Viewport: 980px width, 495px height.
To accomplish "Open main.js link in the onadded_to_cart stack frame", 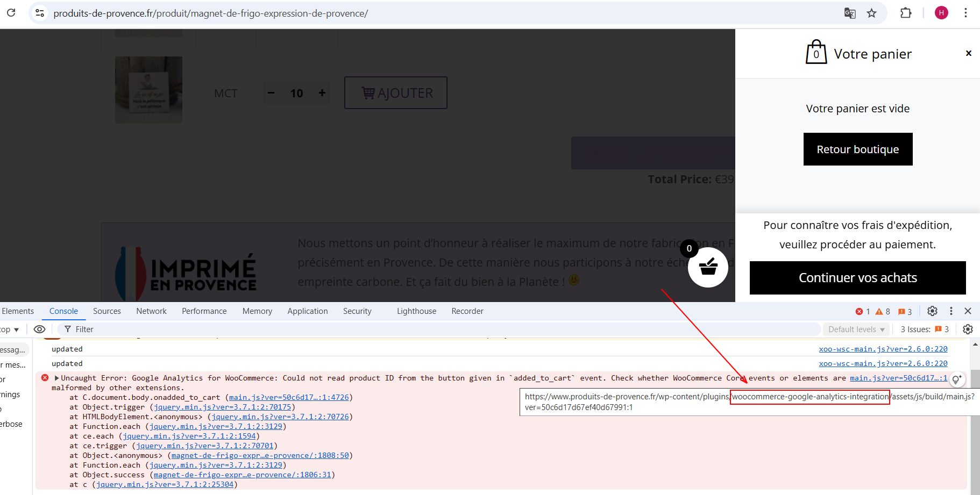I will point(289,397).
